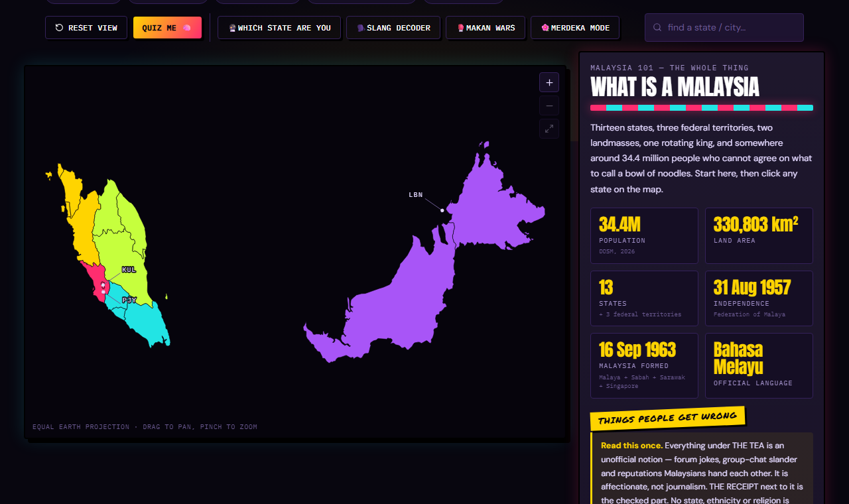Click the 34.4M Population stat card
Image resolution: width=849 pixels, height=504 pixels.
coord(644,236)
